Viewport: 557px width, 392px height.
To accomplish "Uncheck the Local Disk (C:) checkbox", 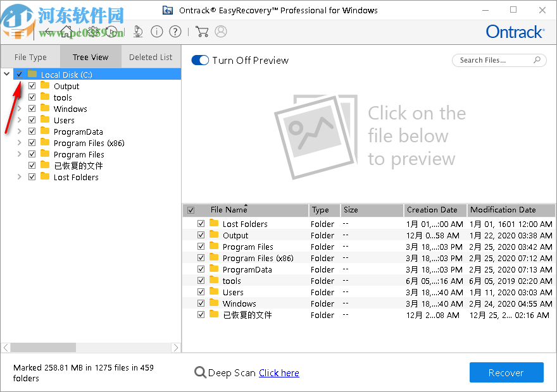I will point(20,74).
